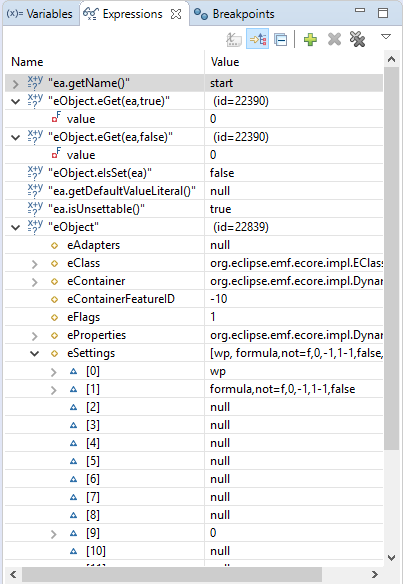Switch to the Variables tab
403x584 pixels.
40,14
